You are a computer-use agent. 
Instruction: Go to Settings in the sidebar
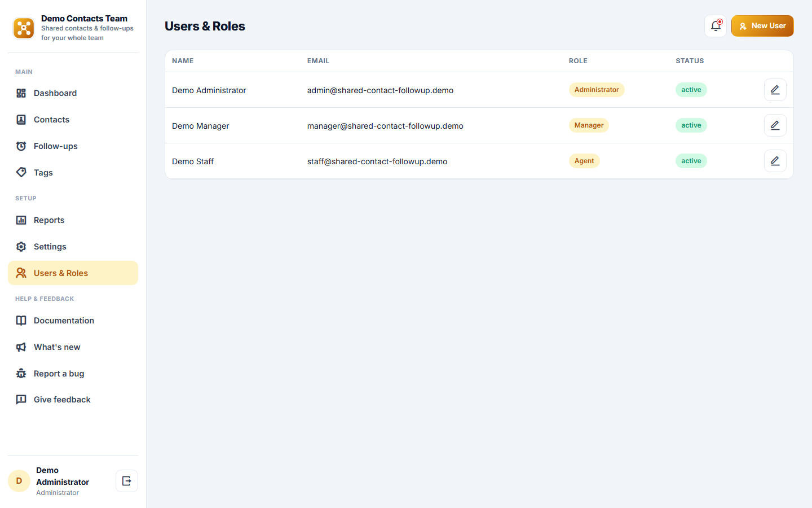(73, 247)
